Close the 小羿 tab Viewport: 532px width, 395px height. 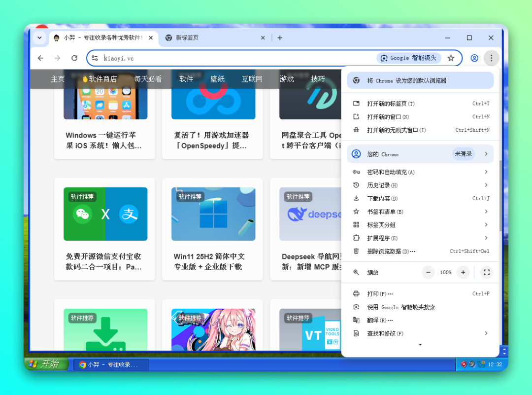[x=151, y=37]
